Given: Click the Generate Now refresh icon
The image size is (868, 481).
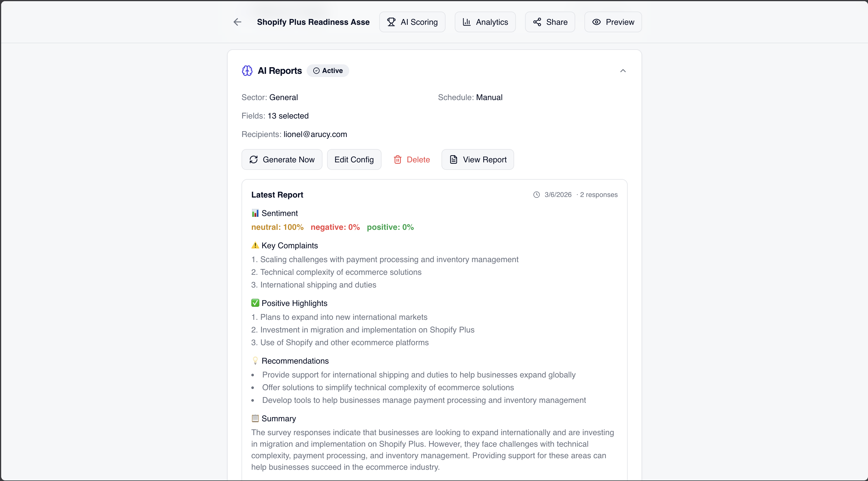Looking at the screenshot, I should [x=253, y=159].
